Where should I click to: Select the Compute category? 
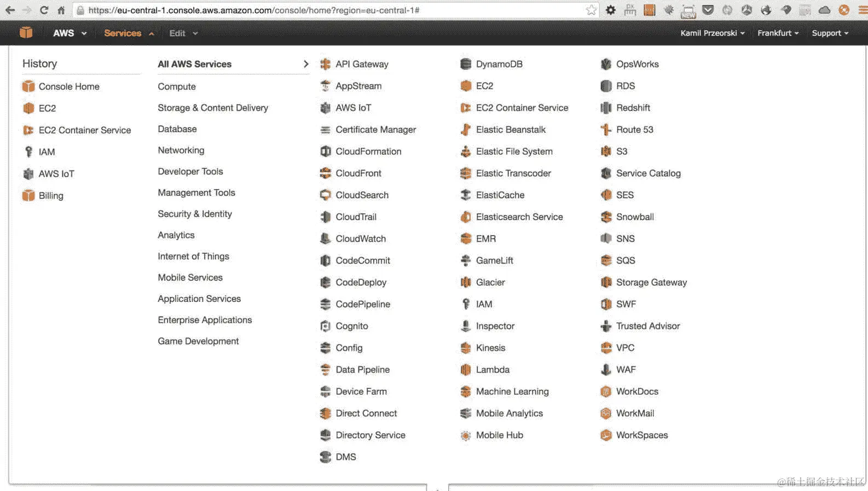point(177,86)
